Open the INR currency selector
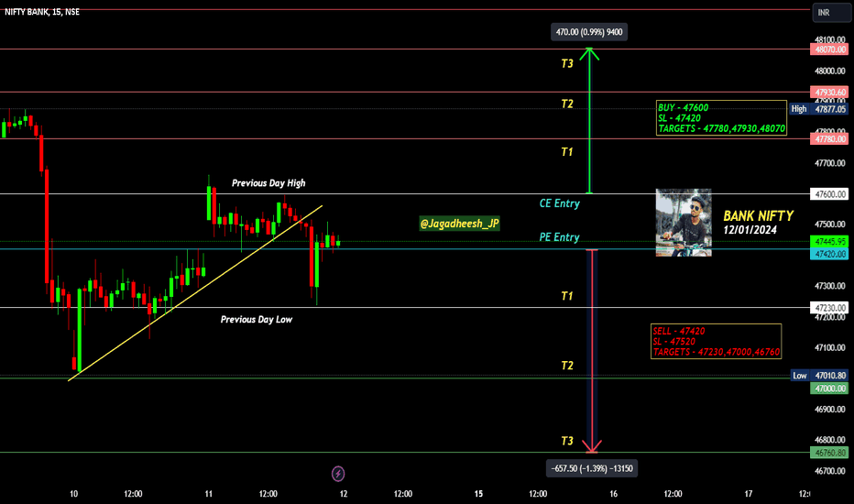 click(x=831, y=12)
